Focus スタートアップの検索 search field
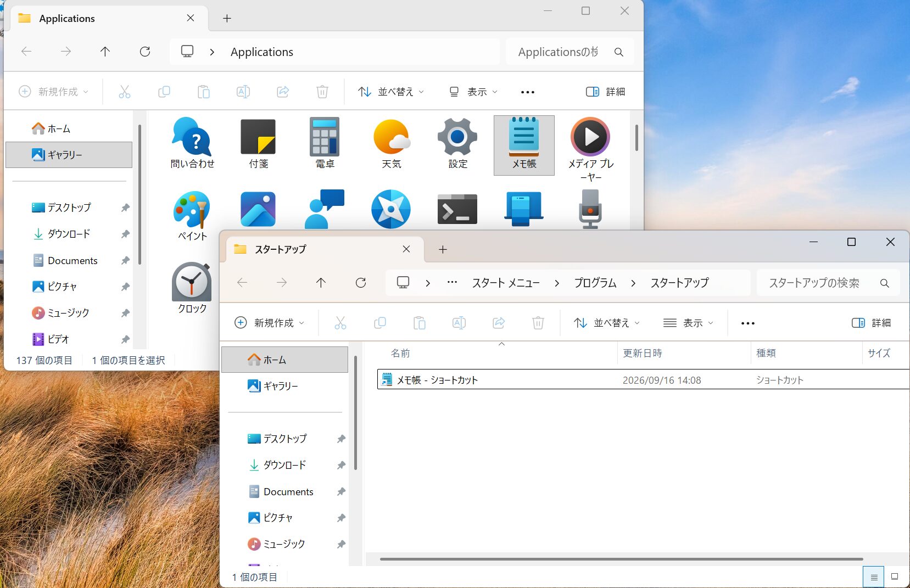Viewport: 910px width, 588px height. pos(828,283)
